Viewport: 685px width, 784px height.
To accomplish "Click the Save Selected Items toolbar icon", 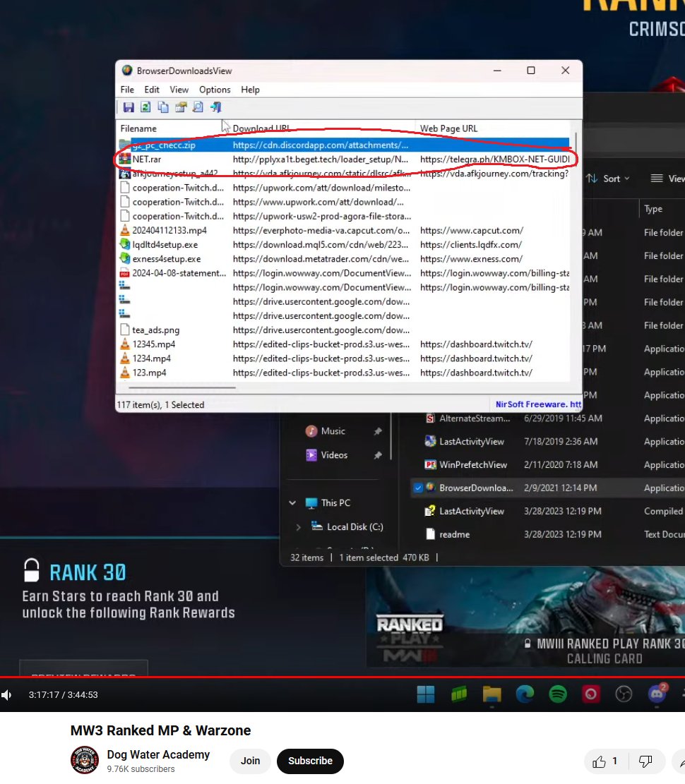I will pyautogui.click(x=129, y=107).
